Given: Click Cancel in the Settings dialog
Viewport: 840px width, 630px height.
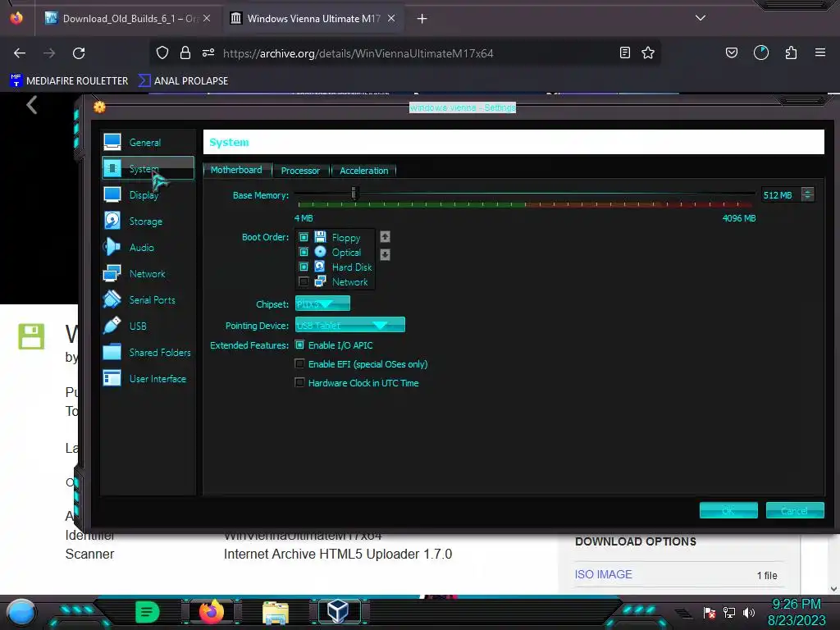Looking at the screenshot, I should pos(795,510).
